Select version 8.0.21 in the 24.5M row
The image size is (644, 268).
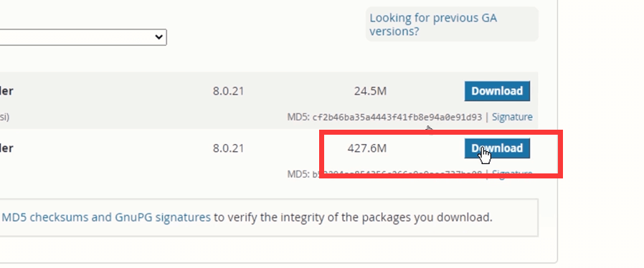228,91
